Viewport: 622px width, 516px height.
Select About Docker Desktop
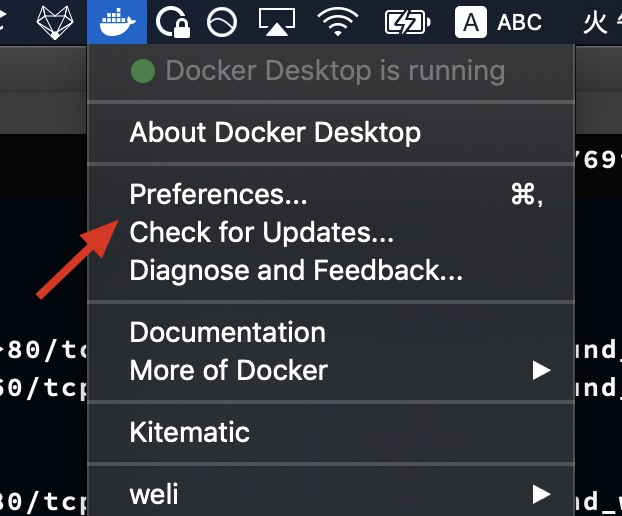pyautogui.click(x=331, y=132)
